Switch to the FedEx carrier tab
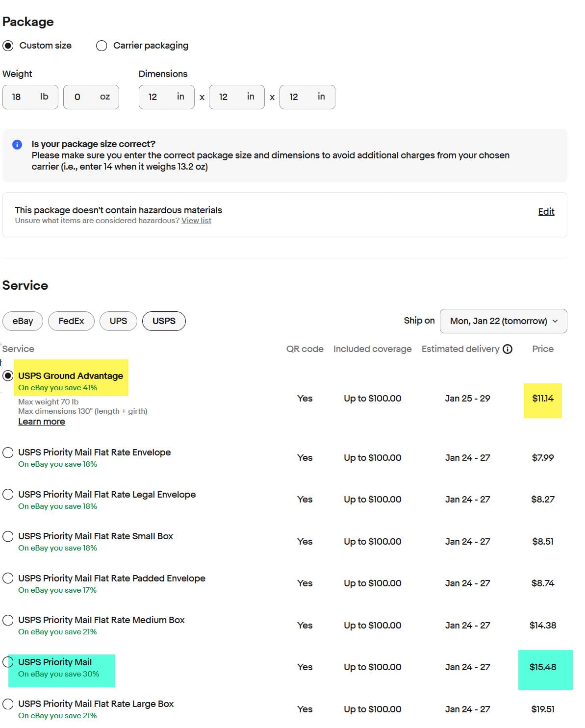Screen dimensions: 585x728 click(71, 321)
